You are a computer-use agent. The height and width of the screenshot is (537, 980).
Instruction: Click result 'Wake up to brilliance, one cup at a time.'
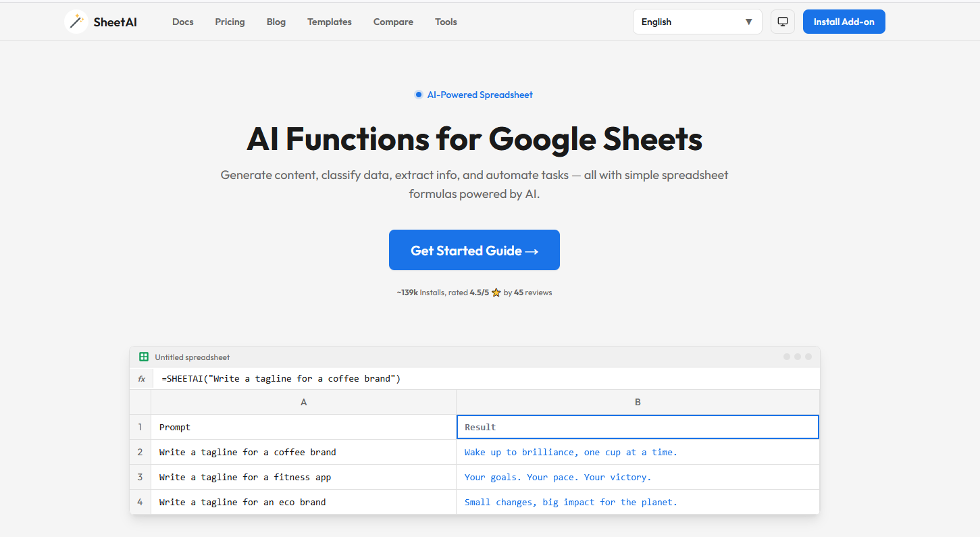click(638, 452)
